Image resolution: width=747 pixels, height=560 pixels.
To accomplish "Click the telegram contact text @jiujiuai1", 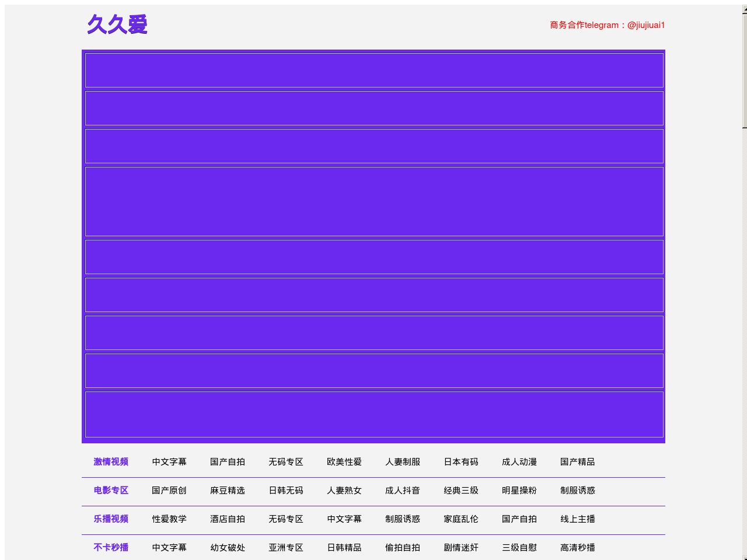I will tap(646, 25).
